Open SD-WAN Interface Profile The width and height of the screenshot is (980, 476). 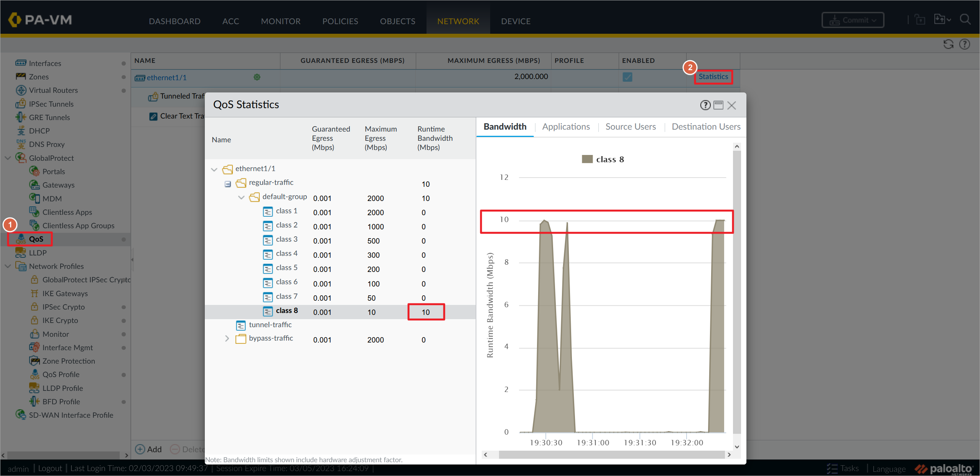click(x=71, y=415)
